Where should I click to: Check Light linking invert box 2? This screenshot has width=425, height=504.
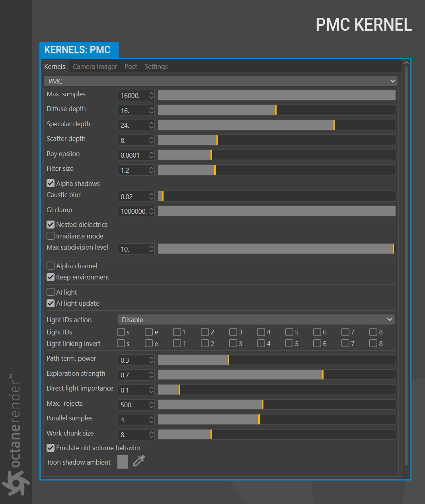pos(205,343)
